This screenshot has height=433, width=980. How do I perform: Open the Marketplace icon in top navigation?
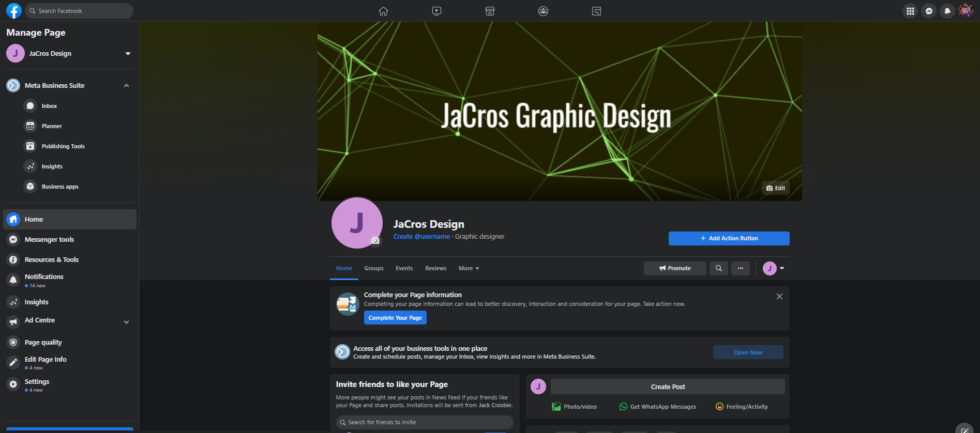[490, 11]
